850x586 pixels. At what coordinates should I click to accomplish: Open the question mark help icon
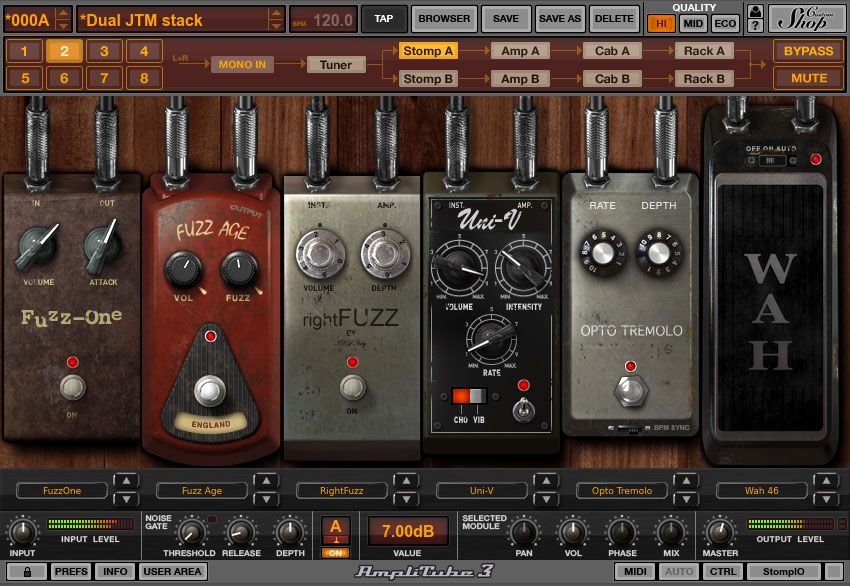755,25
